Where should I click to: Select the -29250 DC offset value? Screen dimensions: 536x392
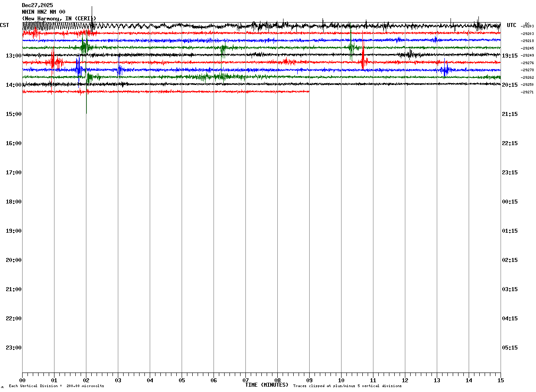point(528,85)
